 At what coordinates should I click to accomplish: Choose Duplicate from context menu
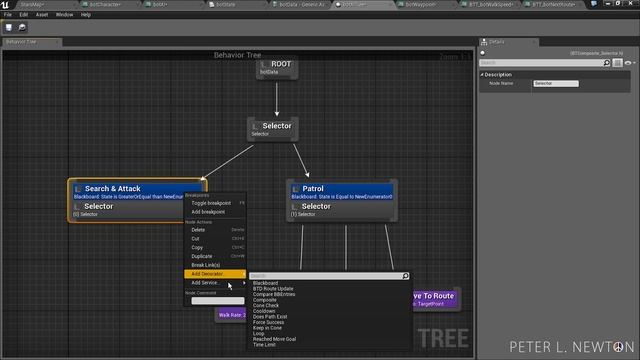(215, 256)
